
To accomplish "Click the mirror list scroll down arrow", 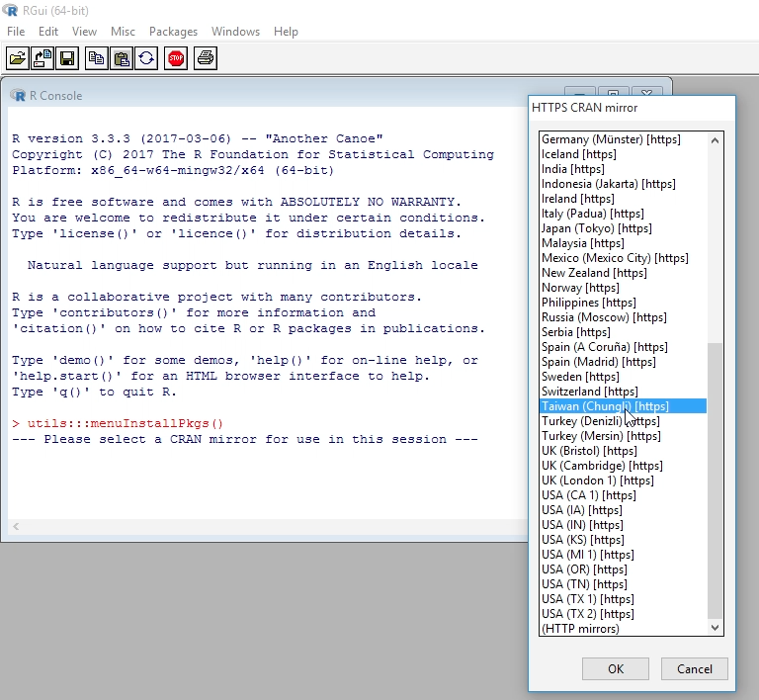I will tap(715, 628).
